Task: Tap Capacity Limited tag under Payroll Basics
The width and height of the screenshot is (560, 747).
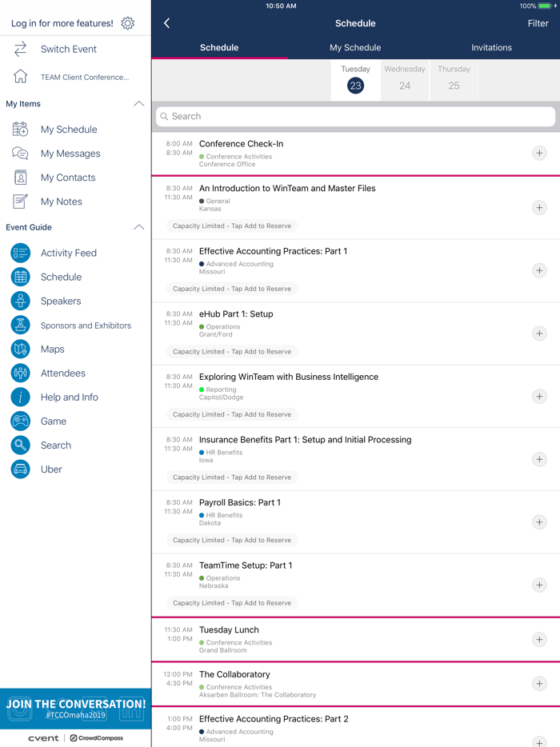Action: pyautogui.click(x=232, y=540)
